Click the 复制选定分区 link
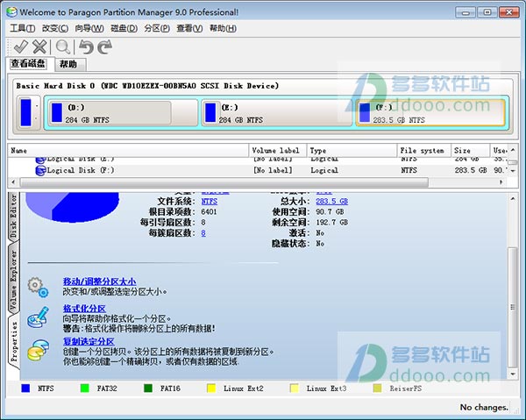The image size is (526, 420). 89,341
